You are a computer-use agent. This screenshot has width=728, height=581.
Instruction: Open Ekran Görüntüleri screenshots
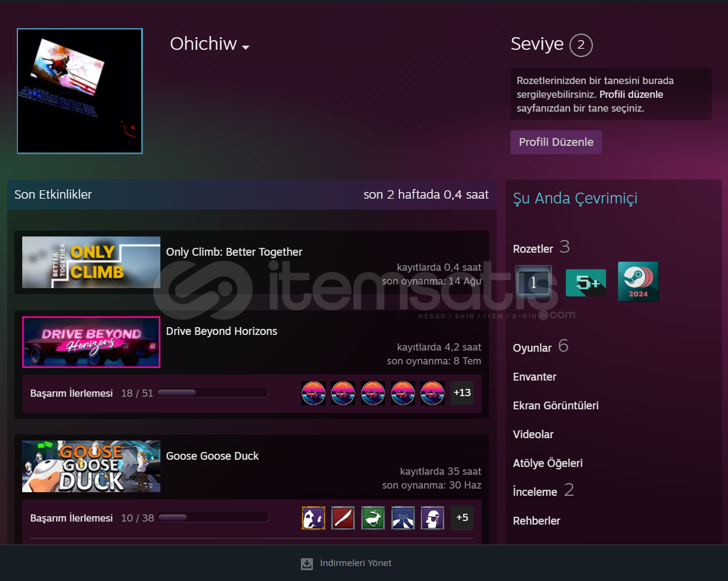point(556,406)
